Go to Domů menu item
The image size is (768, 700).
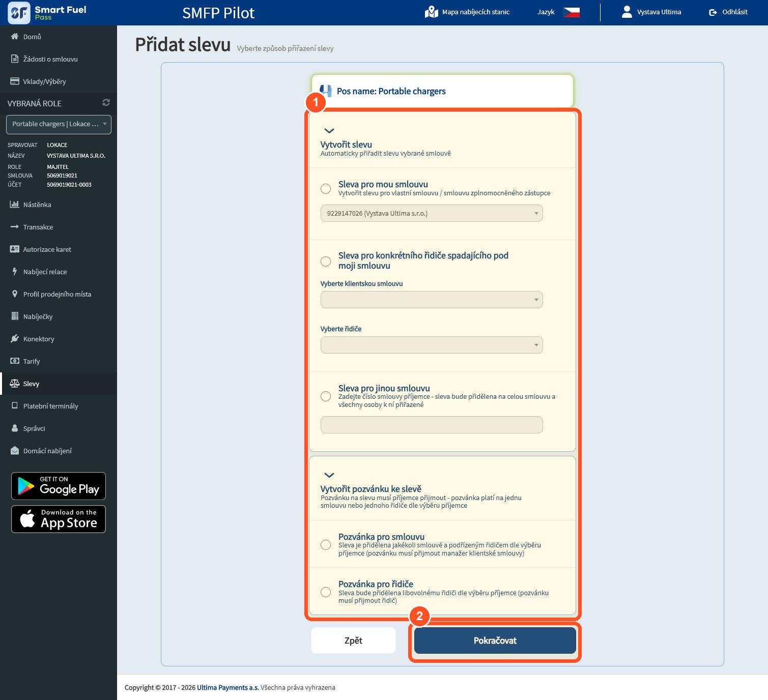(59, 37)
